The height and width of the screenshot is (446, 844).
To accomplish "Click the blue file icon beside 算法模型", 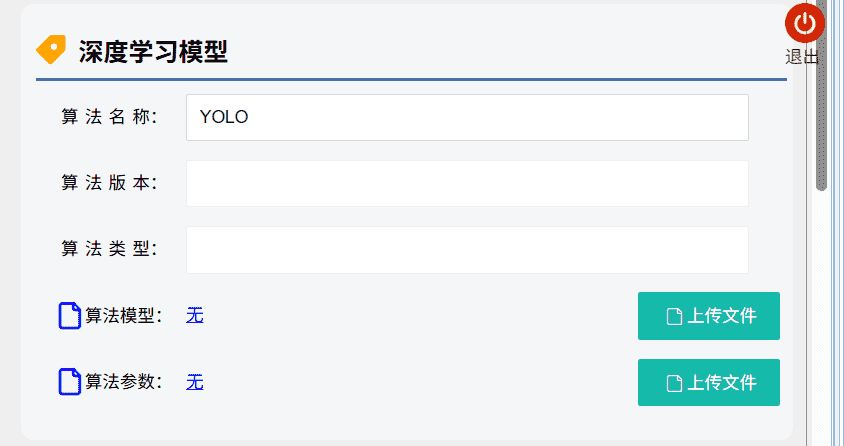I will tap(70, 316).
